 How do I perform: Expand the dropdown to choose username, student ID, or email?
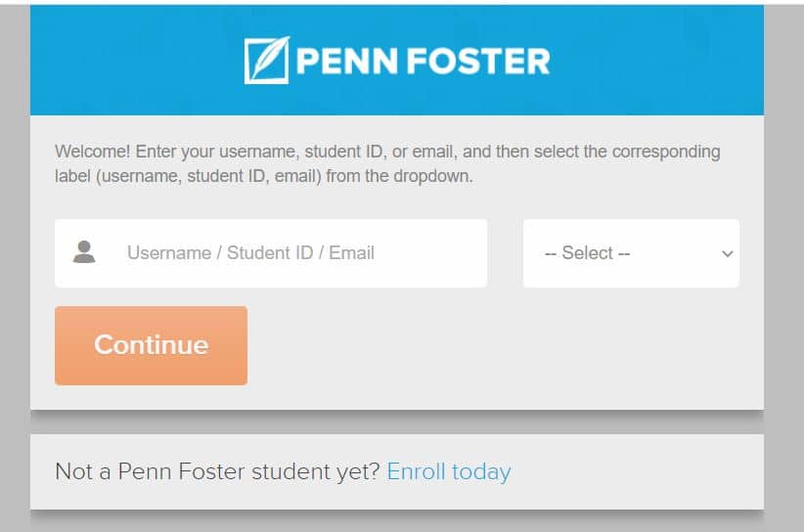pos(631,253)
